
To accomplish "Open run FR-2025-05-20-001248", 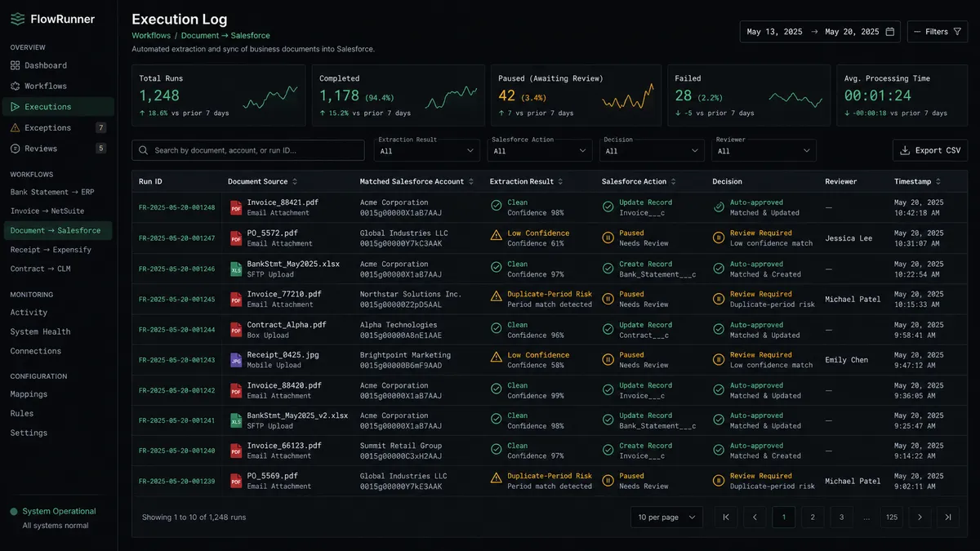I will click(x=177, y=207).
